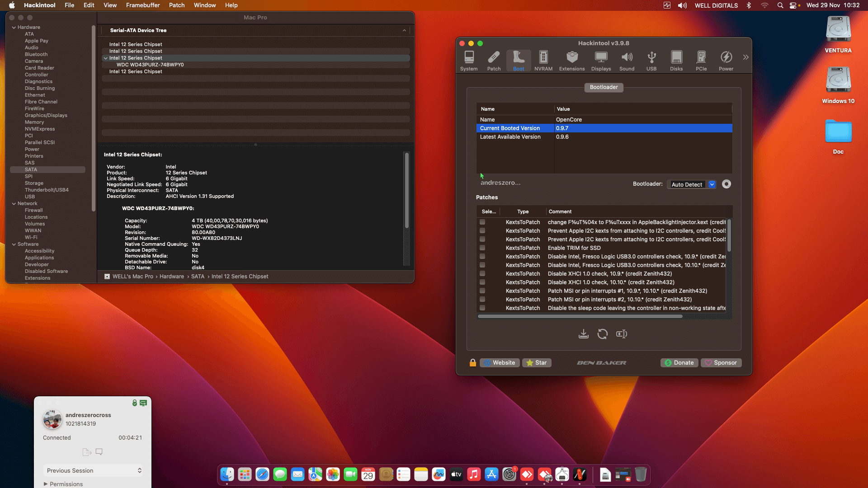Open the Disks toolbar section
Viewport: 868px width, 488px height.
tap(676, 61)
